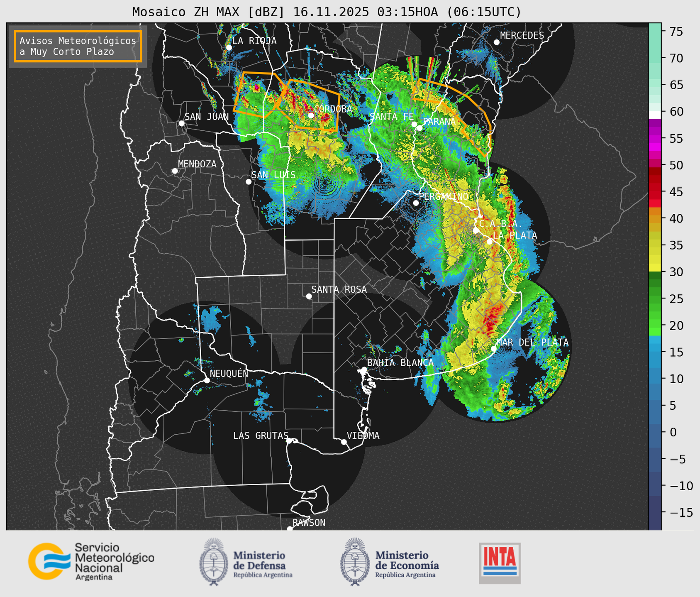Viewport: 700px width, 597px height.
Task: Select the SAN LUIS city marker
Action: pos(249,182)
